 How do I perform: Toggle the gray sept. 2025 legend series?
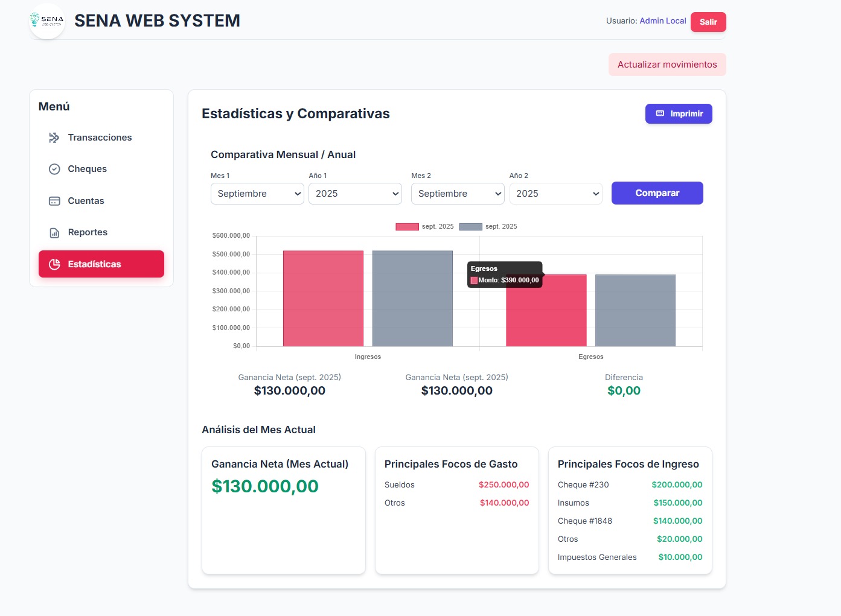pos(470,227)
